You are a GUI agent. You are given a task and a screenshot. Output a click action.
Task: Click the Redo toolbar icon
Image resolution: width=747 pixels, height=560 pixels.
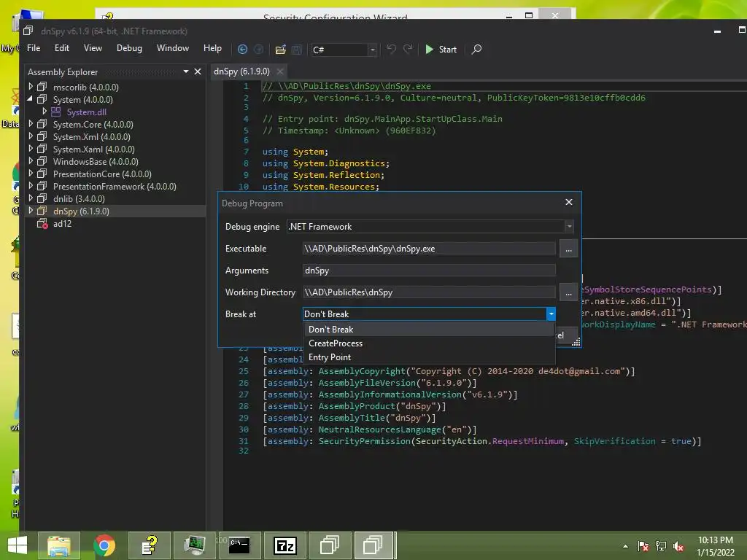pyautogui.click(x=408, y=49)
